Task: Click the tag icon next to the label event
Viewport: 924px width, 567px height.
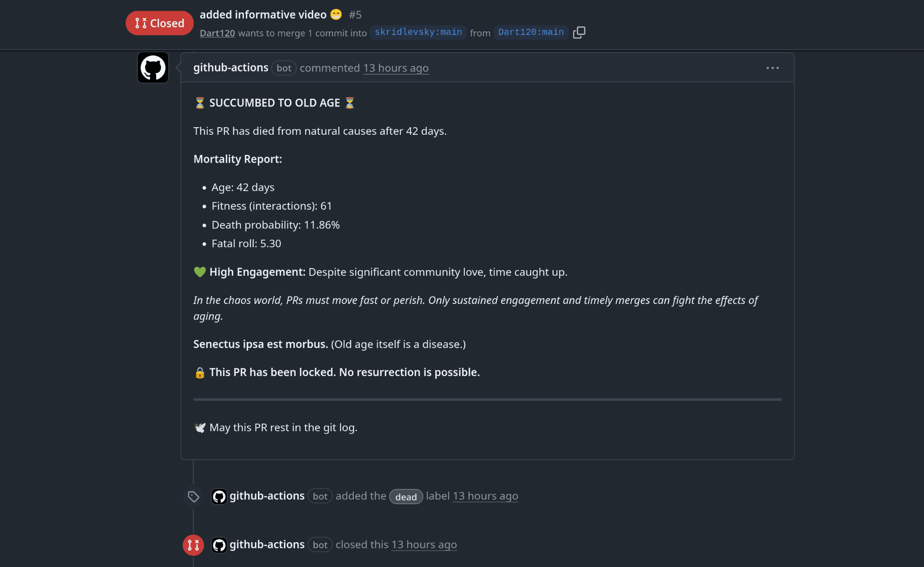Action: pyautogui.click(x=193, y=496)
